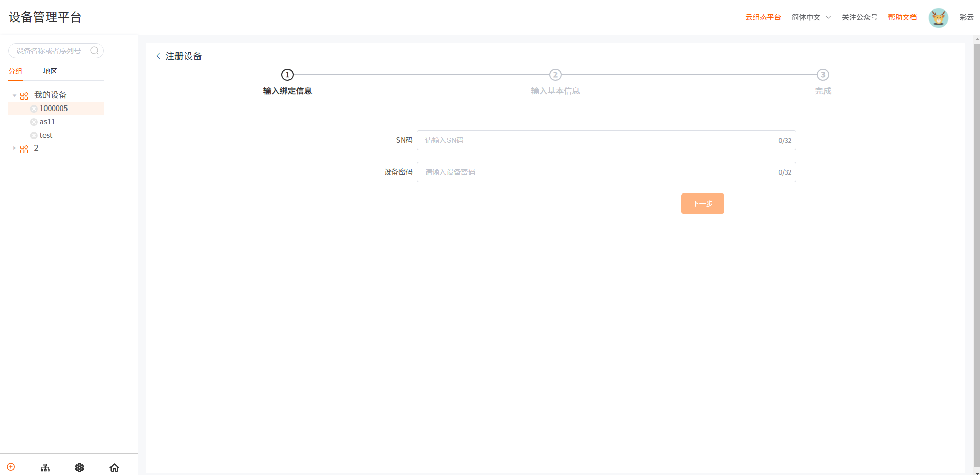The height and width of the screenshot is (475, 980).
Task: Open the 简体中文 language dropdown
Action: click(811, 17)
